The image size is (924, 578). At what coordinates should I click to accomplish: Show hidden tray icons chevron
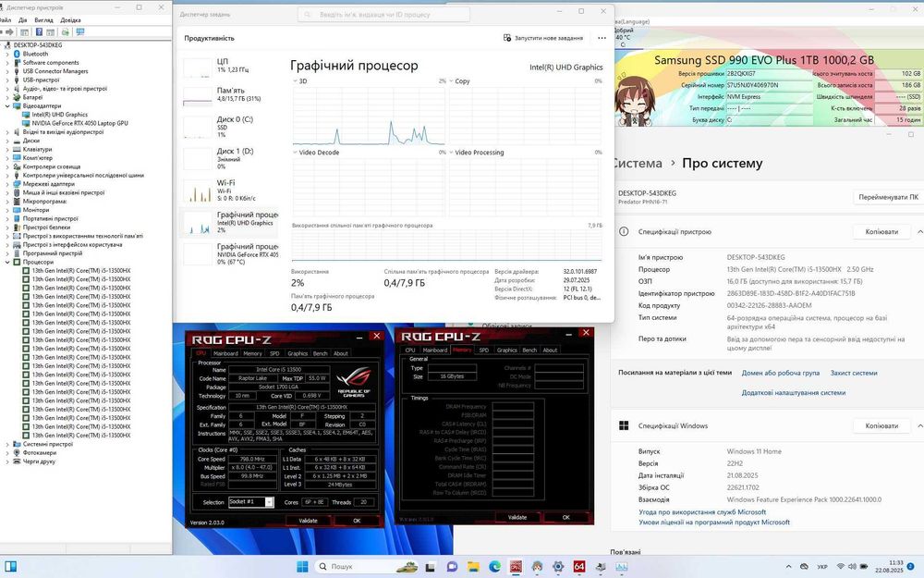pyautogui.click(x=789, y=566)
